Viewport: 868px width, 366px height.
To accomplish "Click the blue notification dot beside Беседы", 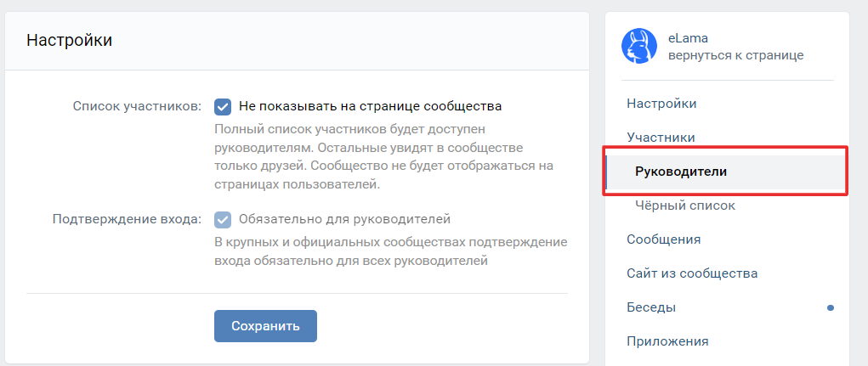I will click(x=830, y=307).
